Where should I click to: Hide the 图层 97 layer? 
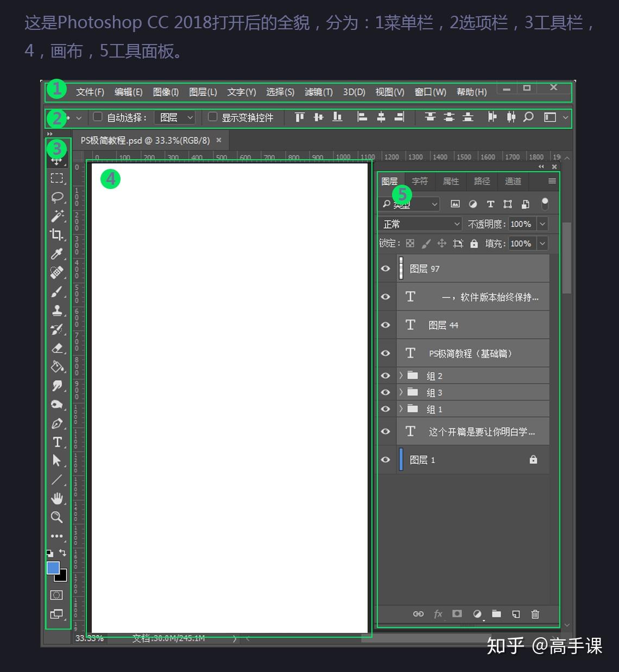[x=386, y=268]
